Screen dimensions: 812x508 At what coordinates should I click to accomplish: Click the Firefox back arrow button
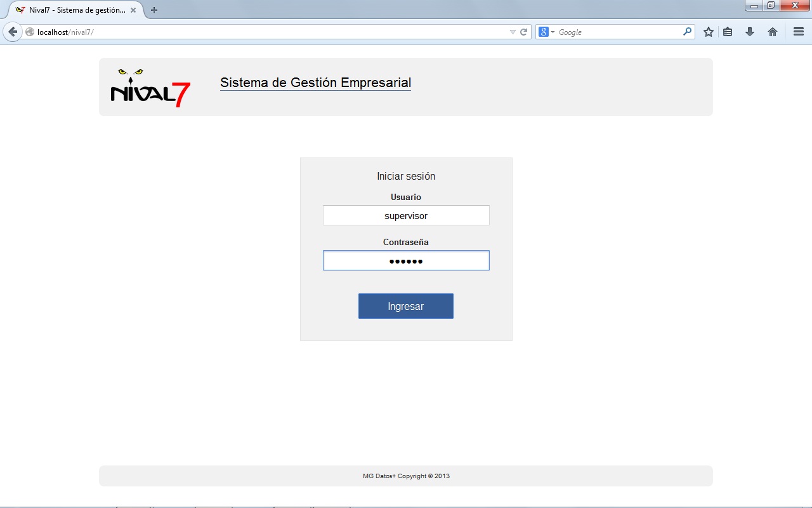coord(13,32)
